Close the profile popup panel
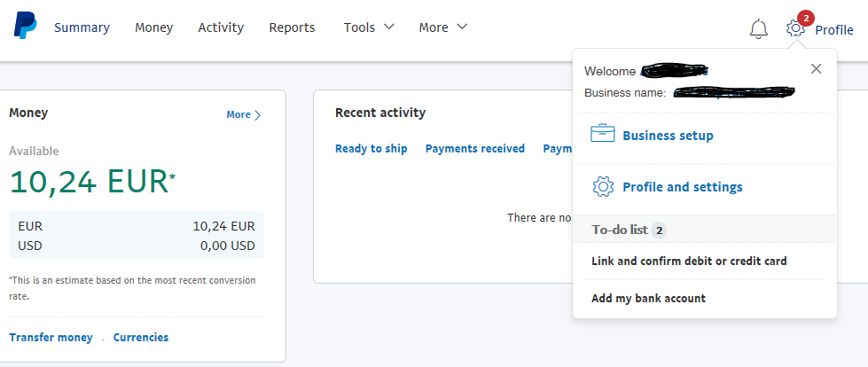This screenshot has height=367, width=868. click(x=817, y=69)
